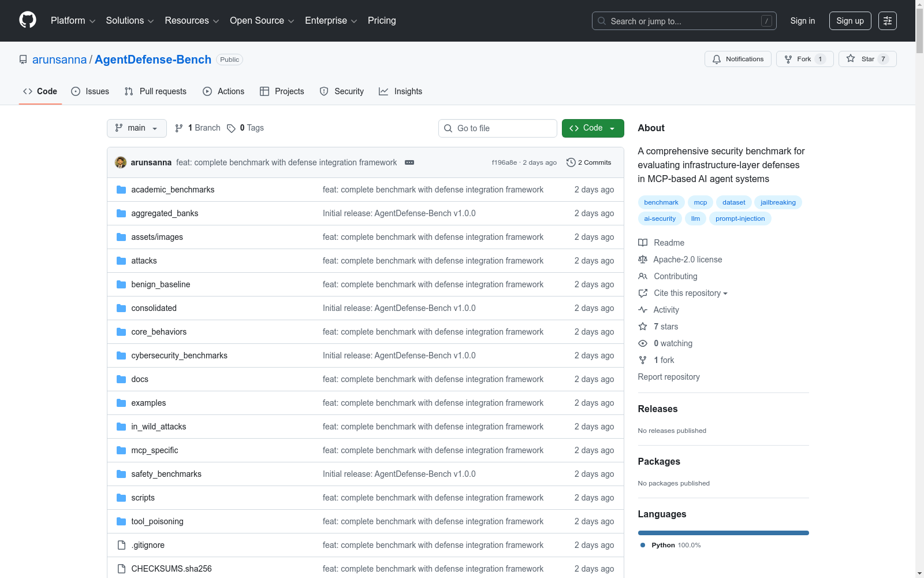Viewport: 924px width, 578px height.
Task: Click the fork icon beside 1 fork
Action: click(643, 360)
